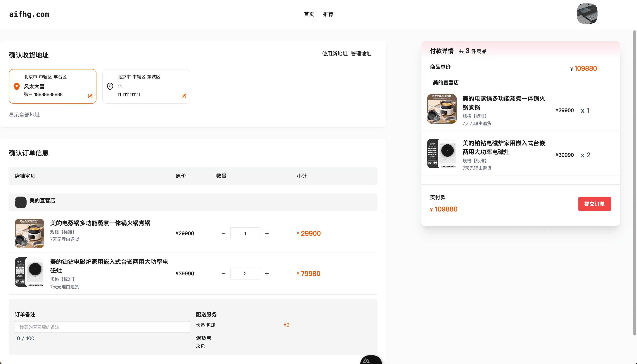The width and height of the screenshot is (637, 364).
Task: Increase quantity of 美的电蒸锅
Action: (267, 233)
